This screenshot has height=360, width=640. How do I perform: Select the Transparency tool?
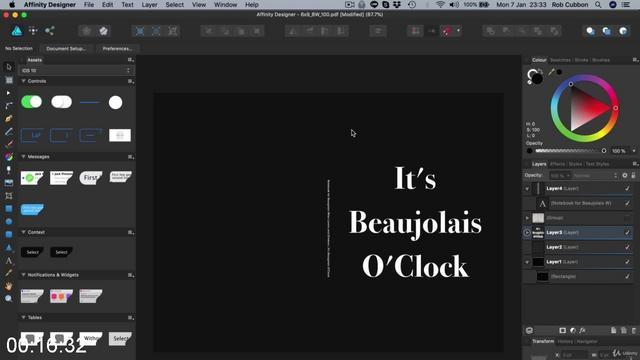tap(9, 170)
